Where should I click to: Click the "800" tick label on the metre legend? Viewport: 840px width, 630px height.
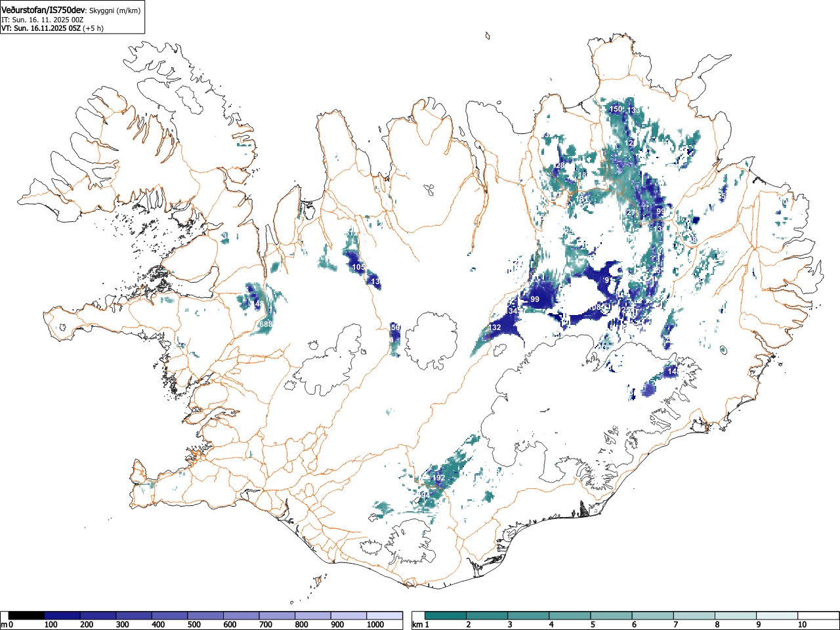click(x=301, y=625)
